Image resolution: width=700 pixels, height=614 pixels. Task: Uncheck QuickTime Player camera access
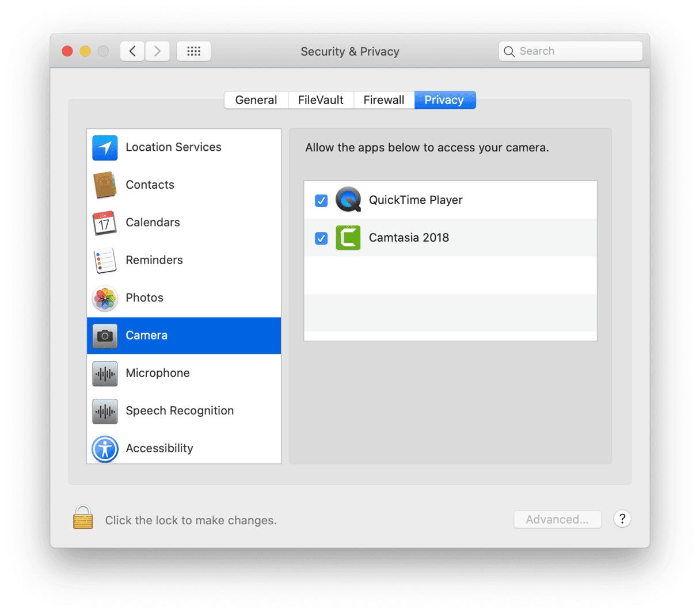click(x=321, y=200)
